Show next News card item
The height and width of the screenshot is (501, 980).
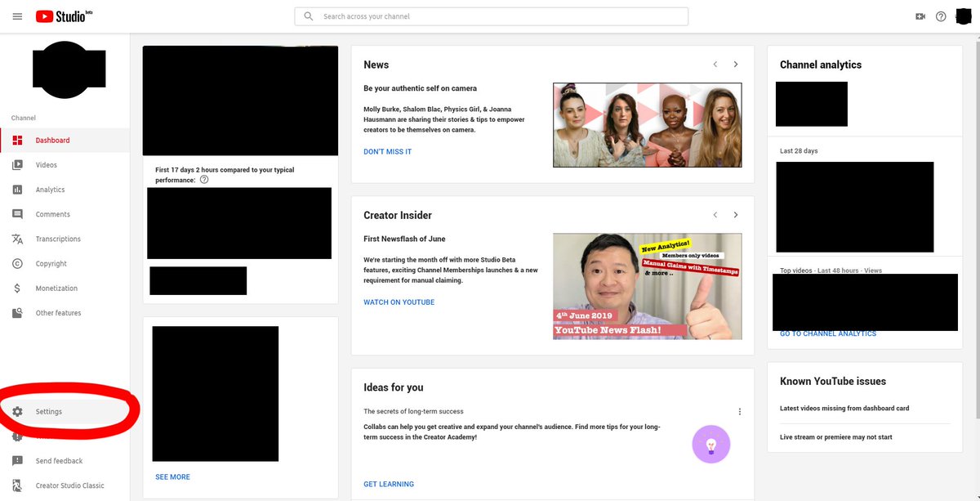pyautogui.click(x=736, y=65)
